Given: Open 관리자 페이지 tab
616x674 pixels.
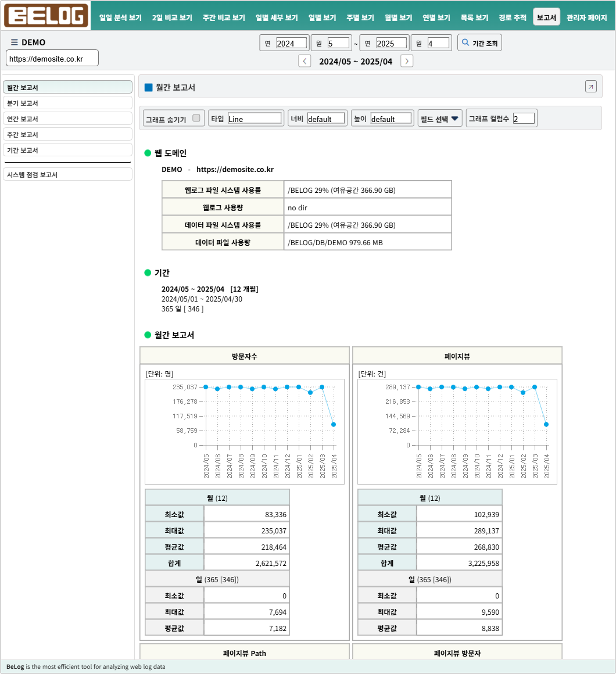Looking at the screenshot, I should [586, 17].
